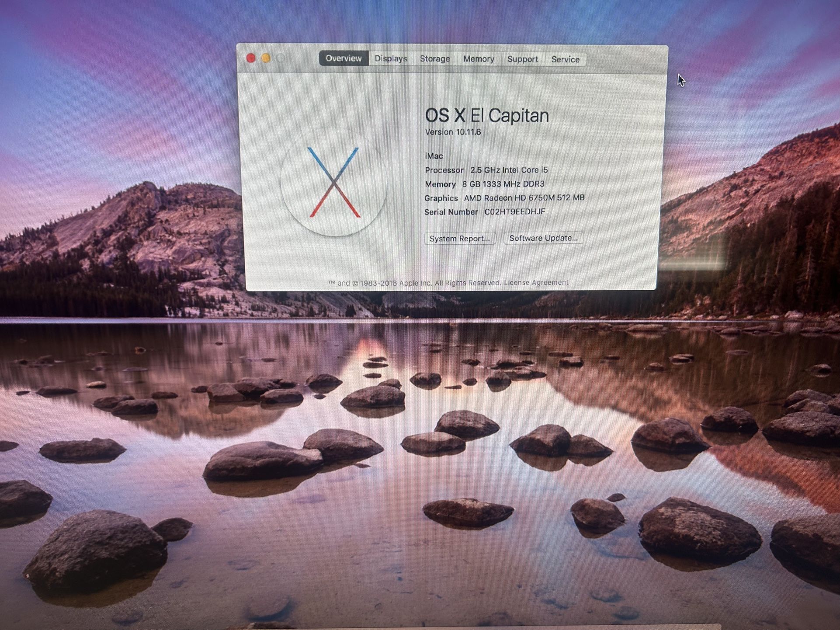Click the Graphics label

(x=441, y=198)
